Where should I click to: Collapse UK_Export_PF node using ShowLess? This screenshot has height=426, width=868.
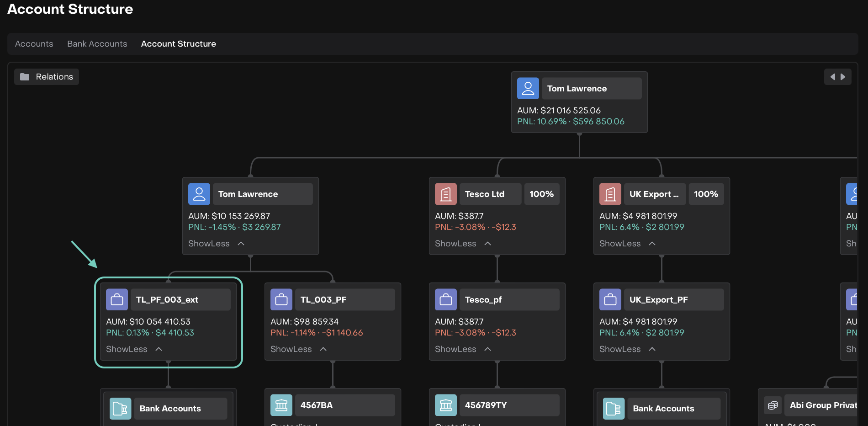[627, 349]
